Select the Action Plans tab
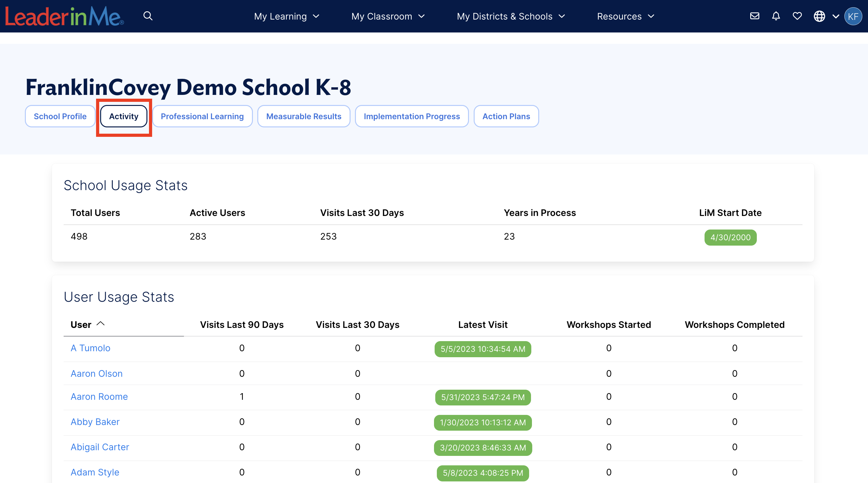868x483 pixels. 506,116
